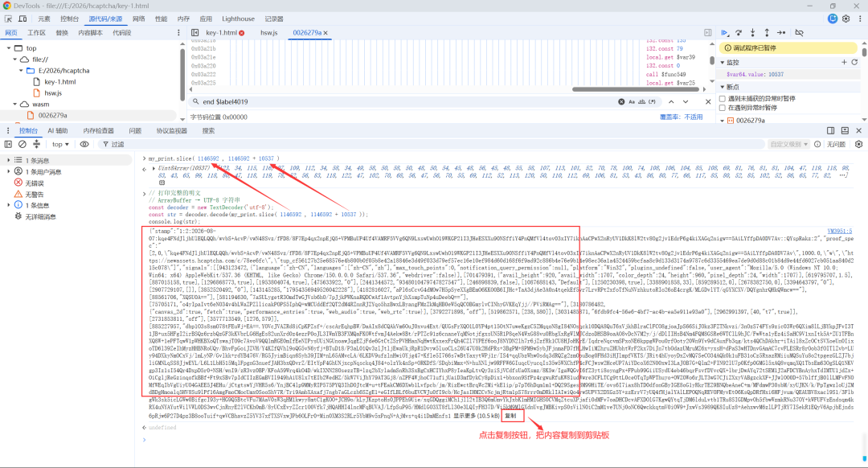Select key-1.html in the file tree

pyautogui.click(x=59, y=82)
